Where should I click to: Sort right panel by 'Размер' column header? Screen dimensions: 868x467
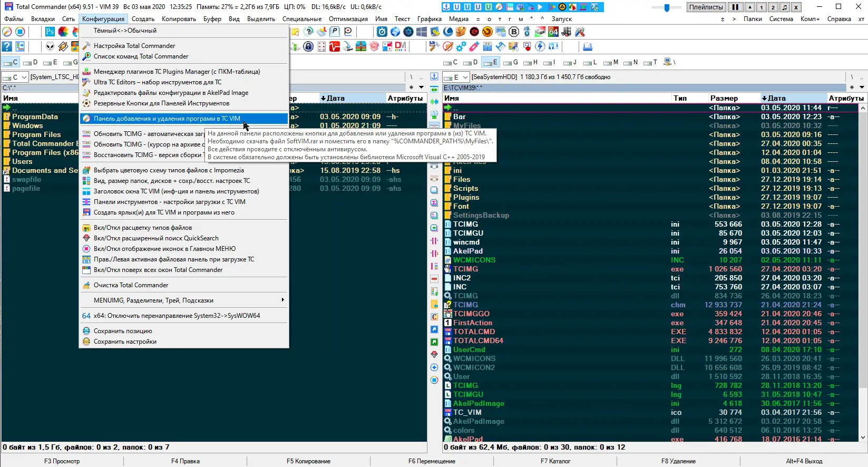[724, 98]
